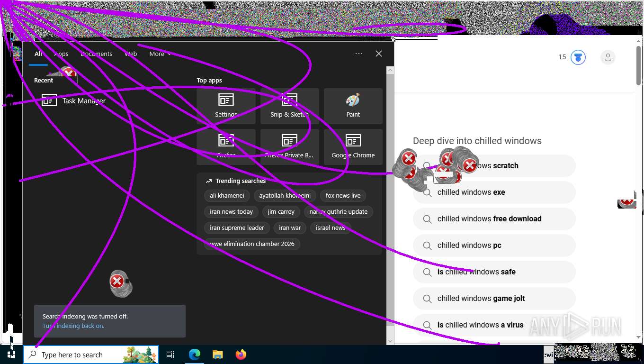
Task: Search trending term ayatollah khomeini
Action: [285, 196]
